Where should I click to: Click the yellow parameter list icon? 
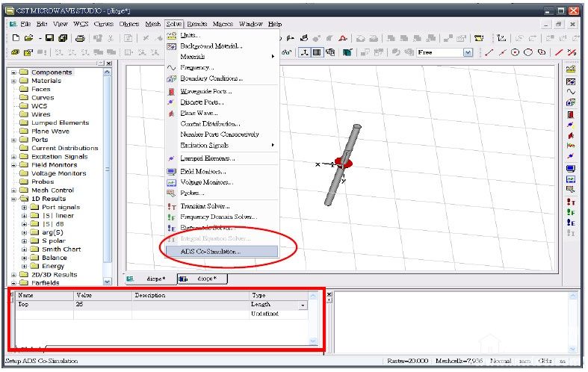pyautogui.click(x=479, y=38)
